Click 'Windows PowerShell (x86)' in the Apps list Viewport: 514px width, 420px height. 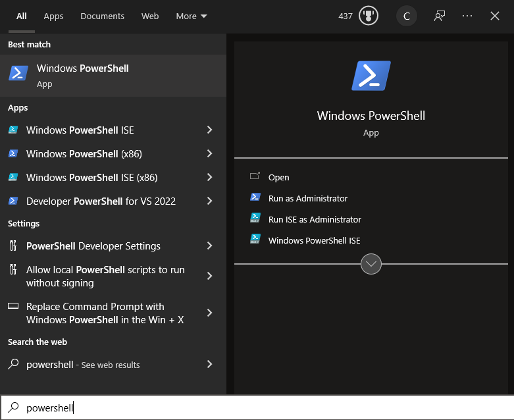(84, 154)
